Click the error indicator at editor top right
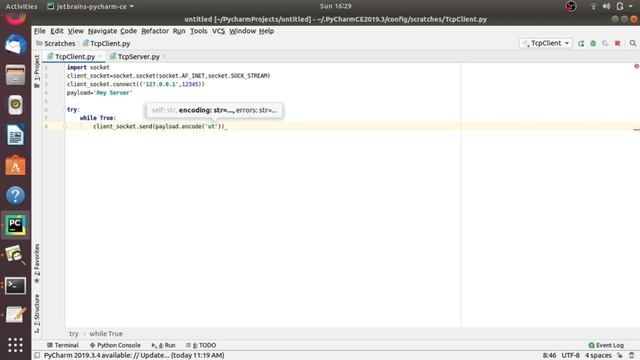 [x=636, y=66]
